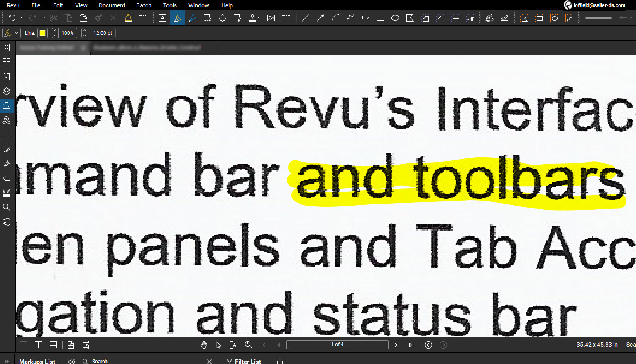
Task: Select the Polyline tool
Action: 350,18
